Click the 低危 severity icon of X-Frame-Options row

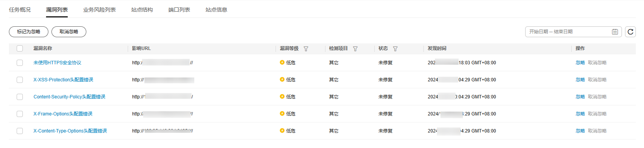(x=282, y=114)
